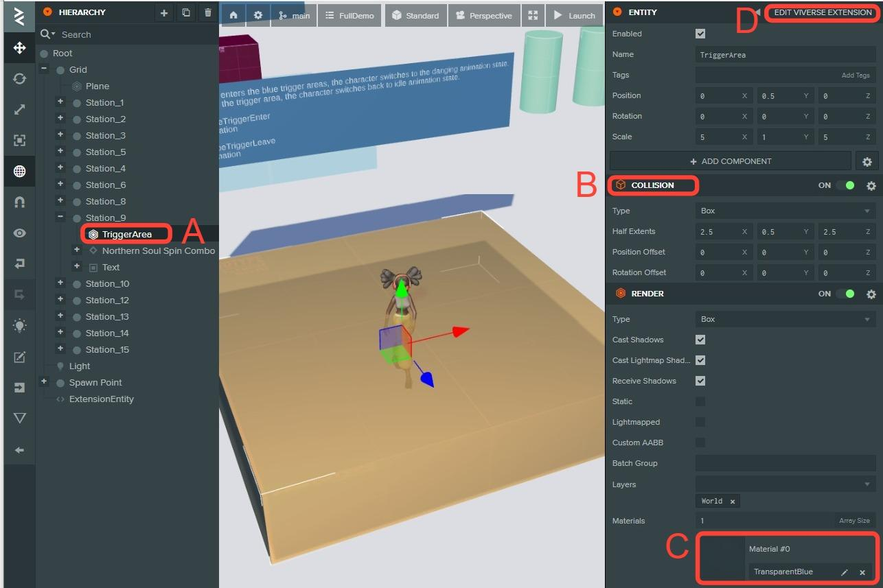Open the Standard render mode menu

click(416, 15)
